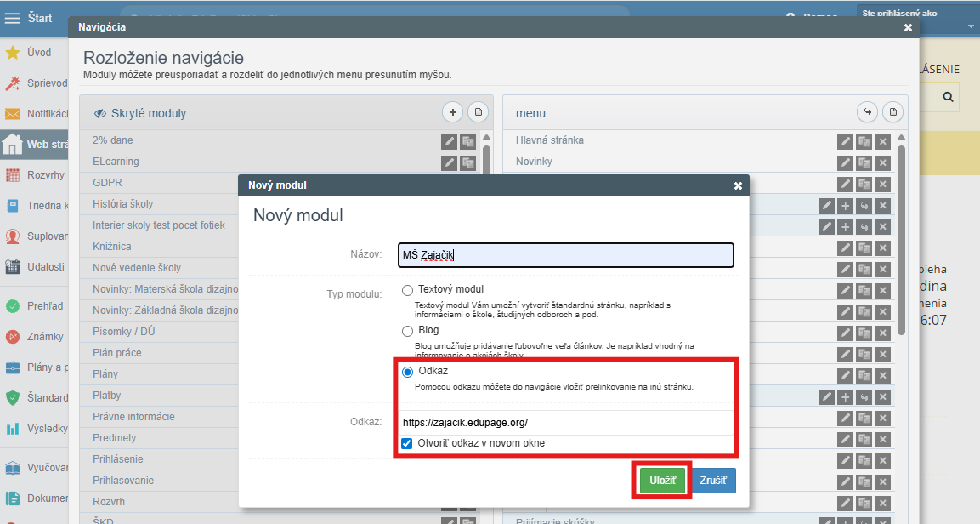This screenshot has width=980, height=524.
Task: Click the pencil edit icon for Novinky
Action: pos(845,162)
